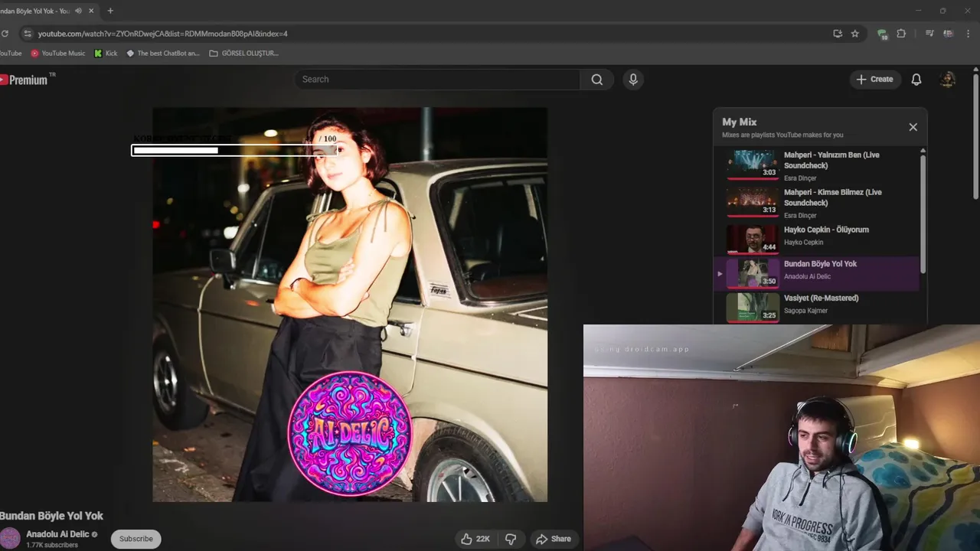Open YouTube notifications bell

[x=916, y=79]
